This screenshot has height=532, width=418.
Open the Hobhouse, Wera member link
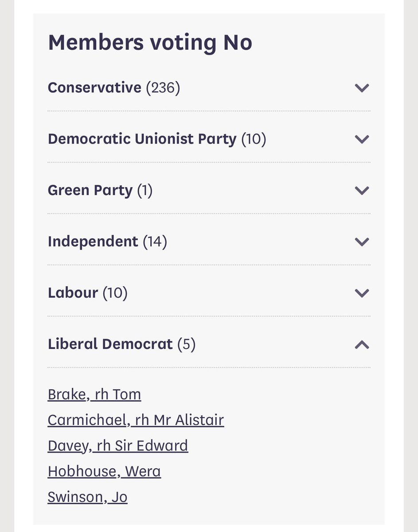click(104, 472)
